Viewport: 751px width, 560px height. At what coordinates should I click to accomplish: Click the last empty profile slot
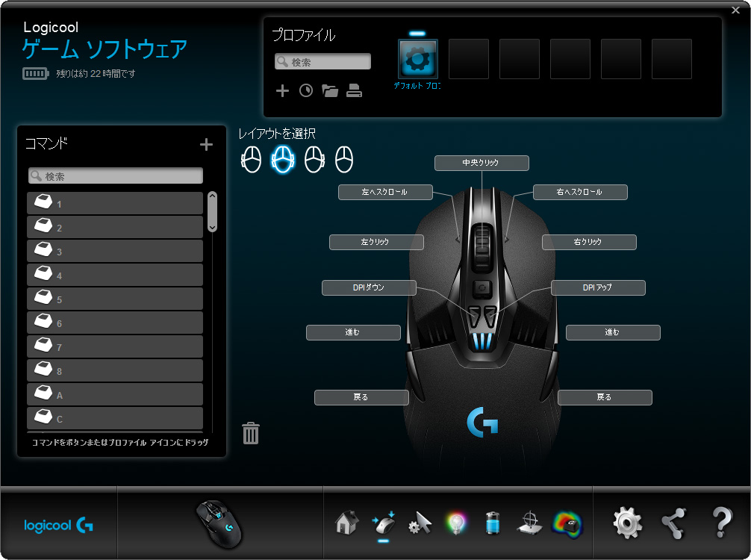pos(672,59)
